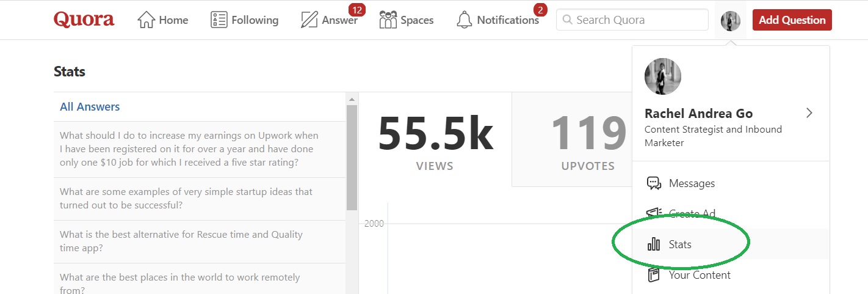Click the Notifications bell icon
Screen dimensions: 868x294
pyautogui.click(x=465, y=20)
